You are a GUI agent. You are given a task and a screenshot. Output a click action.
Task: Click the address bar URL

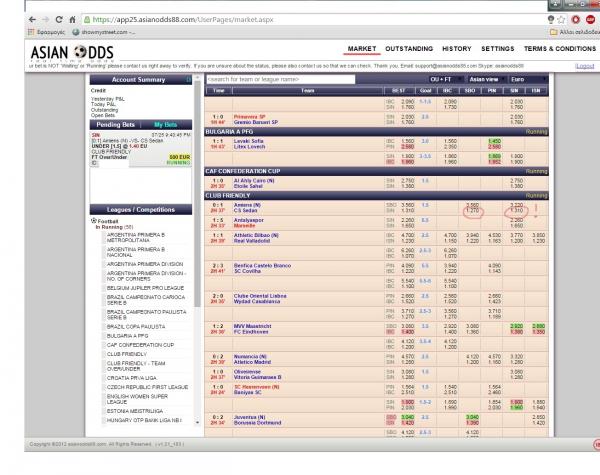(x=183, y=20)
